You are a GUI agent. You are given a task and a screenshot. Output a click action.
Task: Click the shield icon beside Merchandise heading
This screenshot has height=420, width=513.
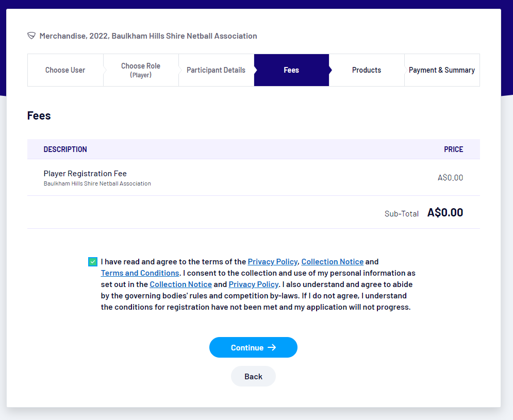pos(31,36)
